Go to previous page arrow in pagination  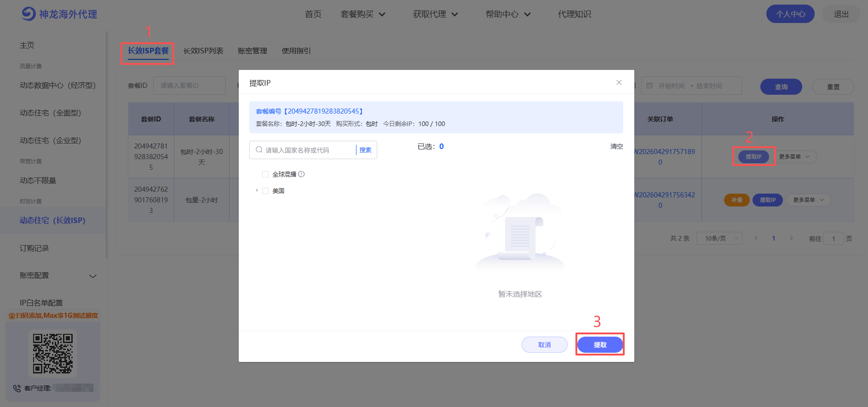pos(756,238)
